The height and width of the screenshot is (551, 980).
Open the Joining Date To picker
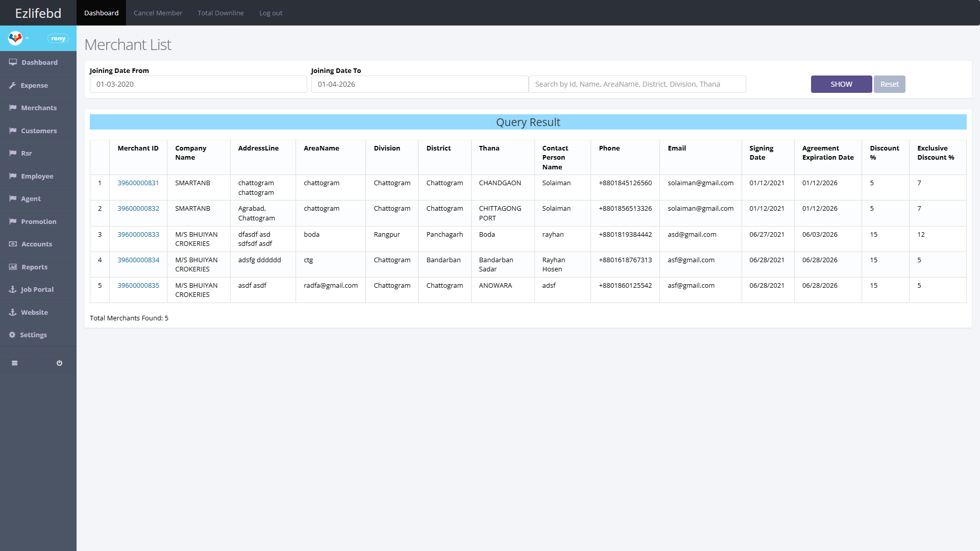pos(419,84)
